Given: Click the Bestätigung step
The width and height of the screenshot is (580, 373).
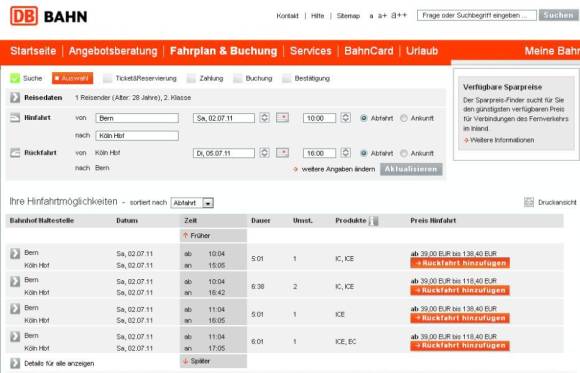Looking at the screenshot, I should tap(312, 78).
